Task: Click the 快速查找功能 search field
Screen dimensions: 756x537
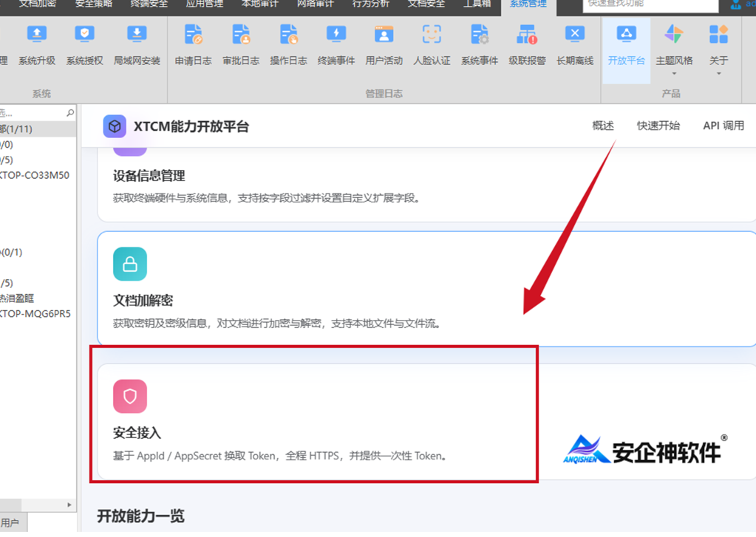Action: [650, 5]
